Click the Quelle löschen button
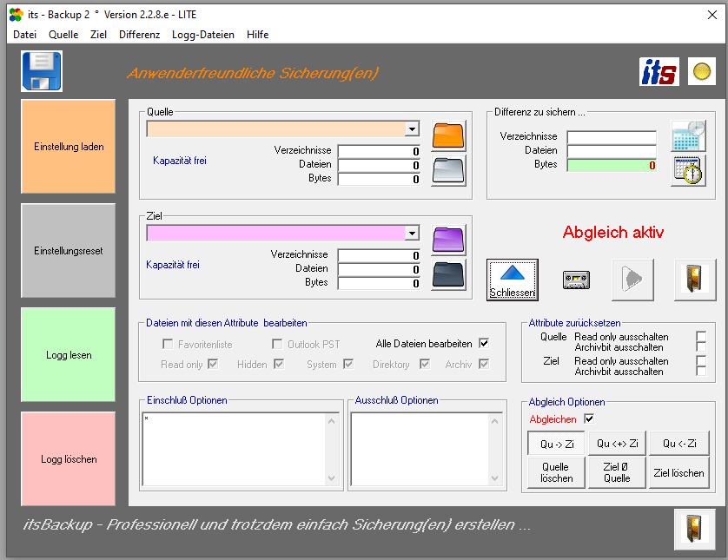Screen dimensions: 728x560 coord(556,472)
